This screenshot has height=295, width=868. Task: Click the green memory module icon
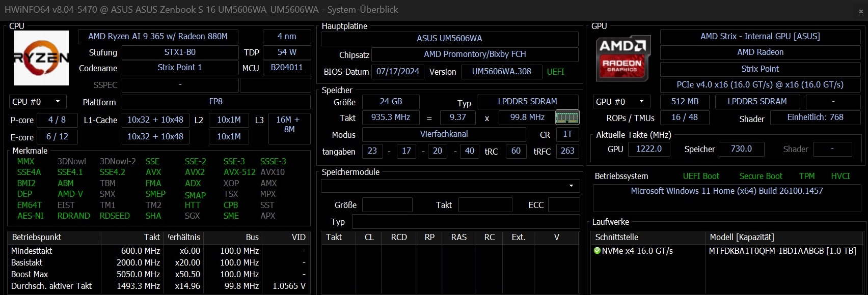(x=567, y=117)
